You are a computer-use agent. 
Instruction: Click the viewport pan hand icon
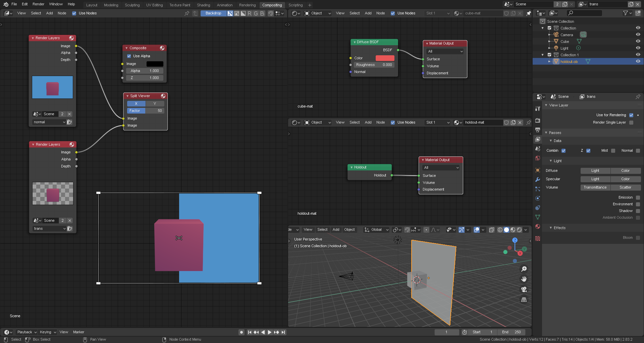tap(524, 279)
